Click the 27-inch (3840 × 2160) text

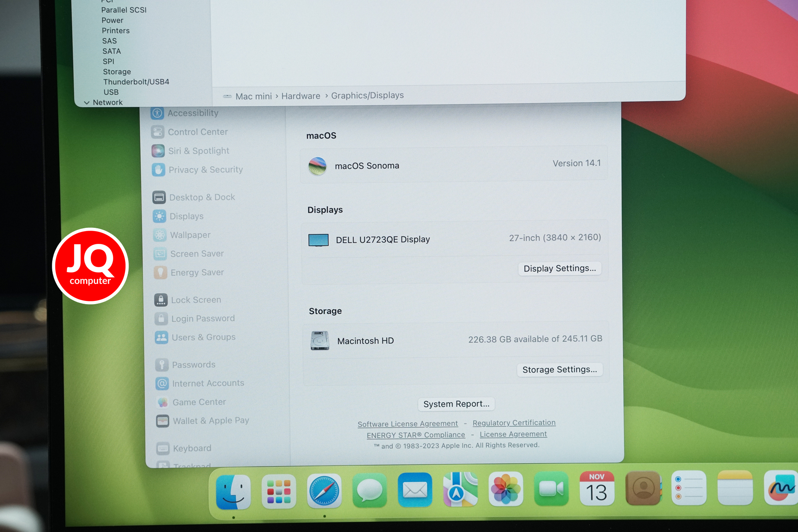tap(555, 238)
